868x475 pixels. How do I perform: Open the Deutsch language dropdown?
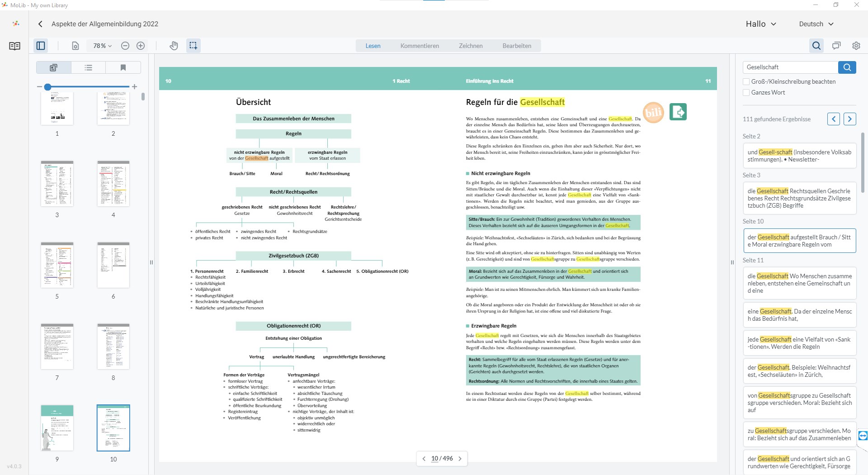(816, 24)
